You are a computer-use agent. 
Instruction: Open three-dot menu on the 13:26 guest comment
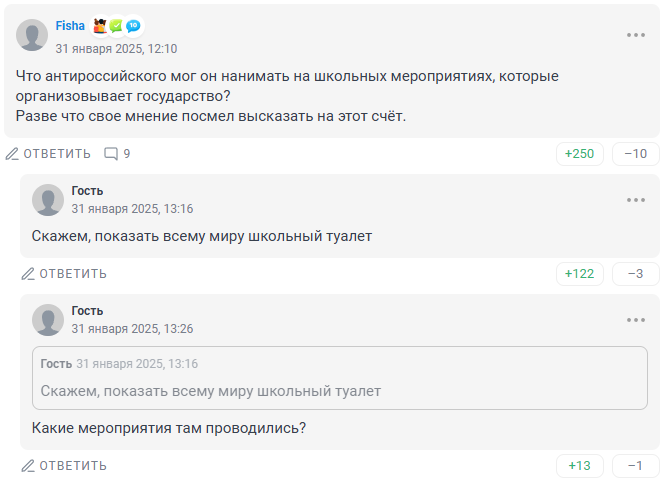coord(636,320)
